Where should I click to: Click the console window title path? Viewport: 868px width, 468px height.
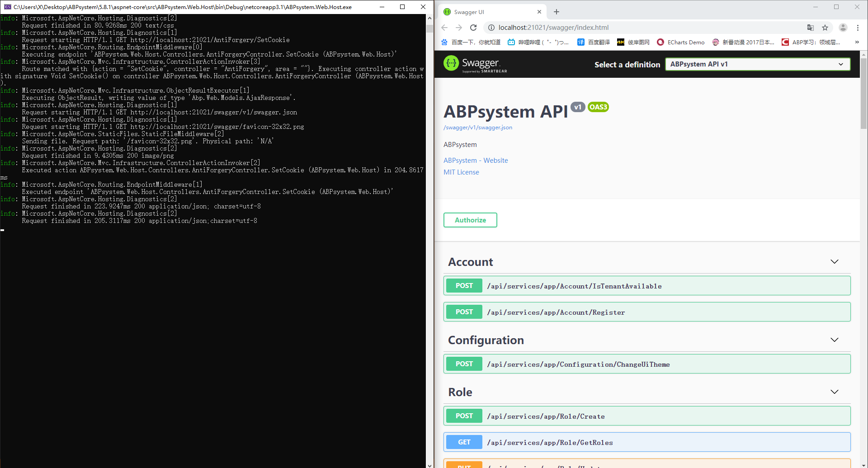[183, 7]
